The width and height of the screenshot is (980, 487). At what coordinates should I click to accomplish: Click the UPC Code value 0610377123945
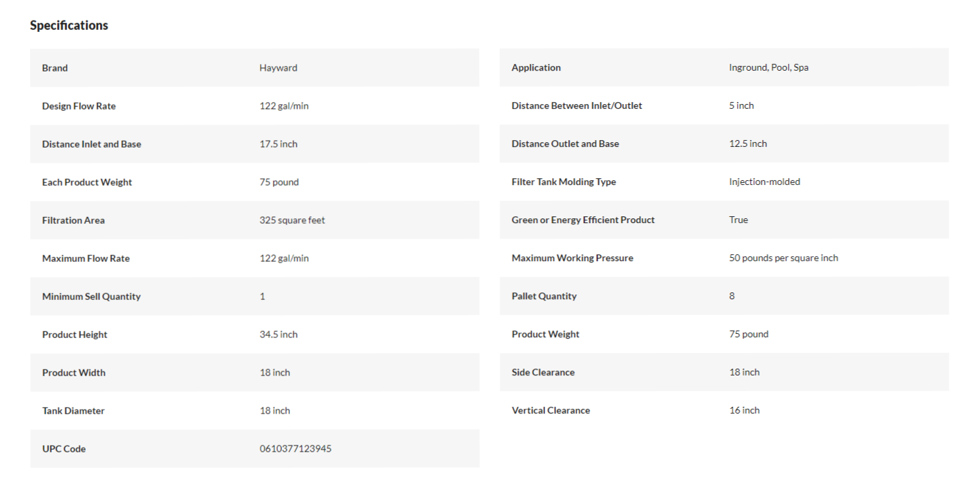pyautogui.click(x=295, y=449)
